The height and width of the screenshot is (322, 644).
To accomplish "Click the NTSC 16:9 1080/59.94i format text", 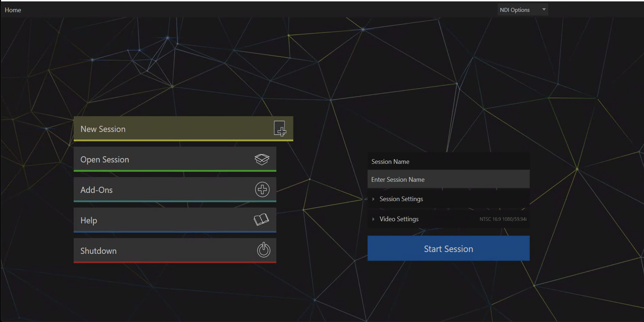I will pos(503,219).
